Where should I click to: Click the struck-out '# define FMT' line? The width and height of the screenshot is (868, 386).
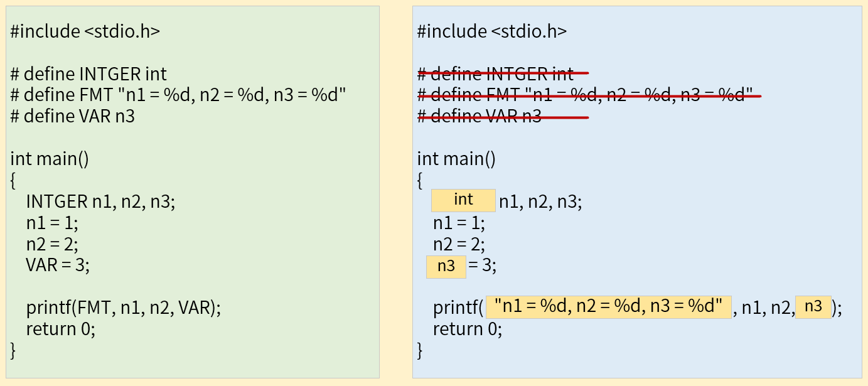coord(589,95)
